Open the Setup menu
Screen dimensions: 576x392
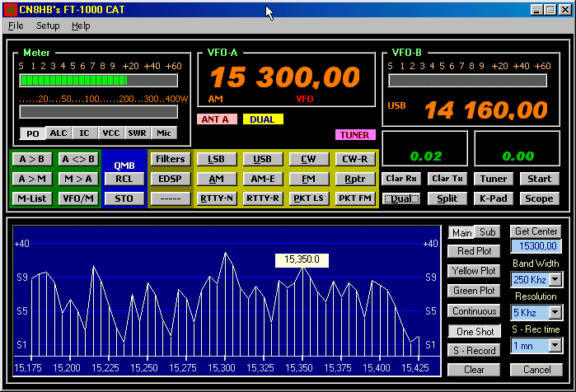point(48,26)
